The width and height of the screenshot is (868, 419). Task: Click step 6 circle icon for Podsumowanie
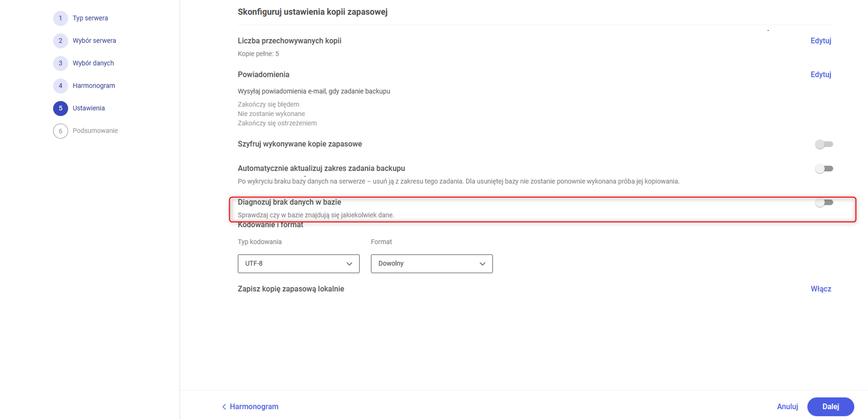click(60, 131)
